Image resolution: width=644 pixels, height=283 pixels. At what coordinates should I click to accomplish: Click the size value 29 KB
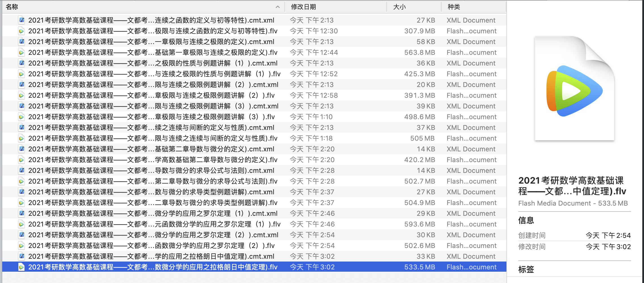(426, 213)
